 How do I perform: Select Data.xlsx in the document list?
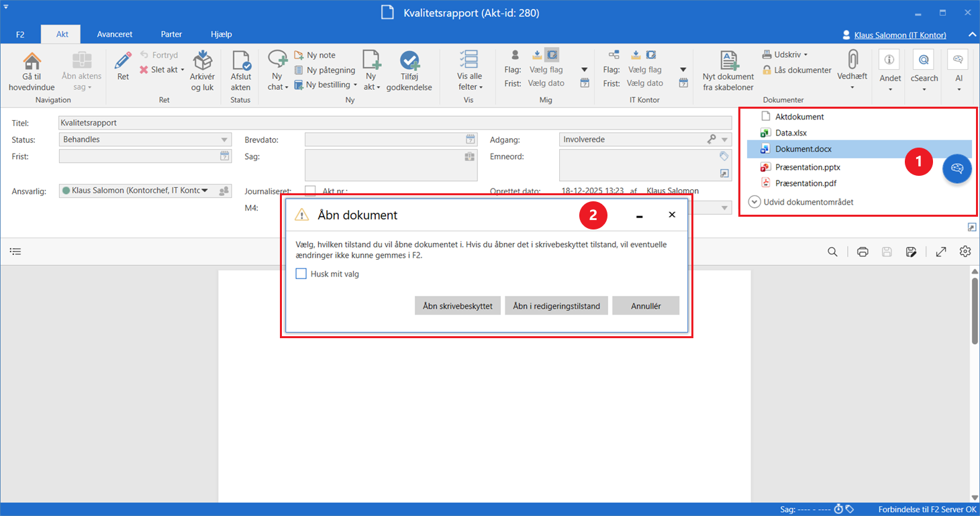pyautogui.click(x=791, y=133)
